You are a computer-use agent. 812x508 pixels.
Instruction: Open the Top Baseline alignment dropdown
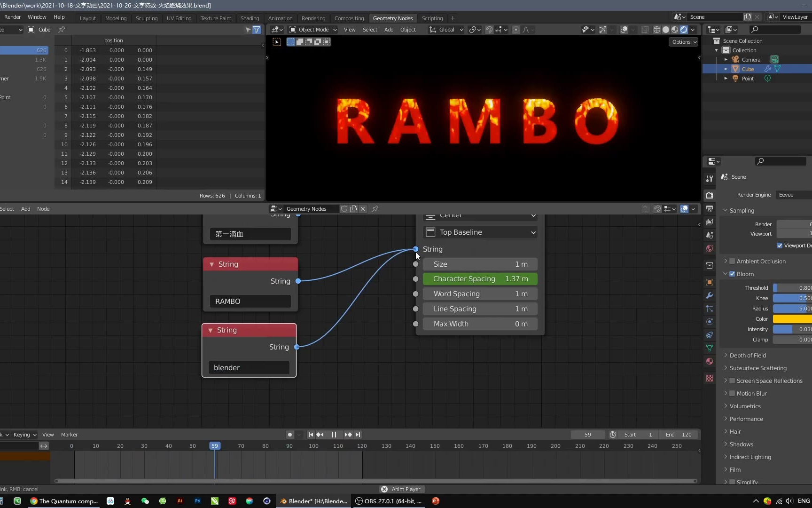click(x=480, y=232)
